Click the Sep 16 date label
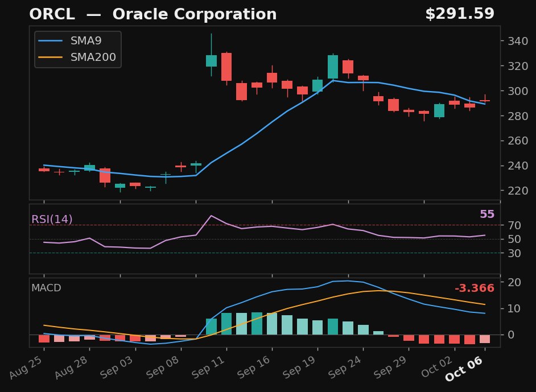This screenshot has width=536, height=392. tap(254, 367)
